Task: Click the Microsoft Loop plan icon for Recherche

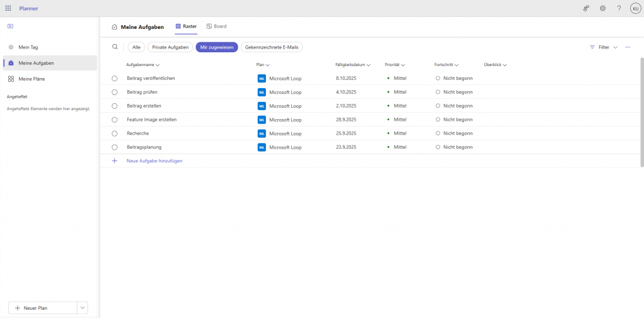Action: [262, 133]
